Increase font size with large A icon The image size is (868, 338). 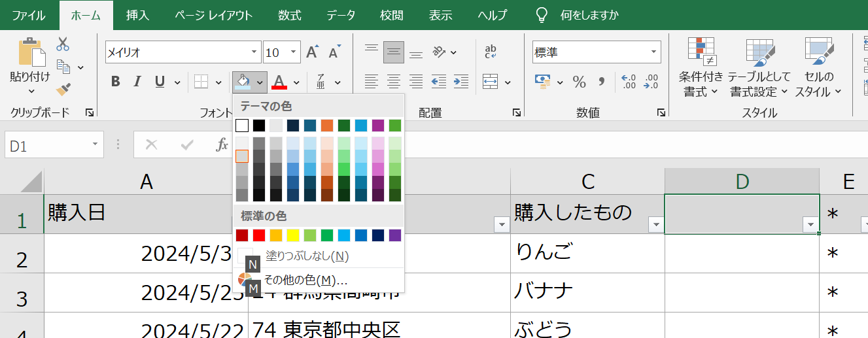pyautogui.click(x=312, y=52)
